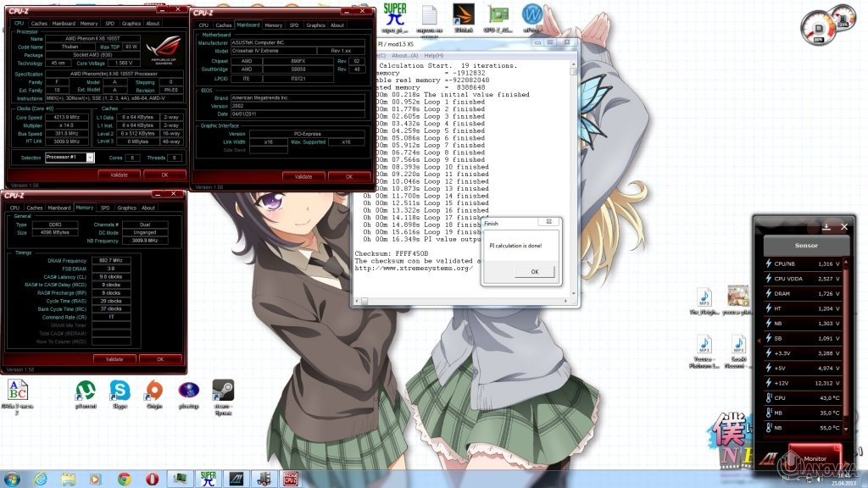Open the Steam desktop shortcut
The height and width of the screenshot is (488, 868).
pos(223,391)
